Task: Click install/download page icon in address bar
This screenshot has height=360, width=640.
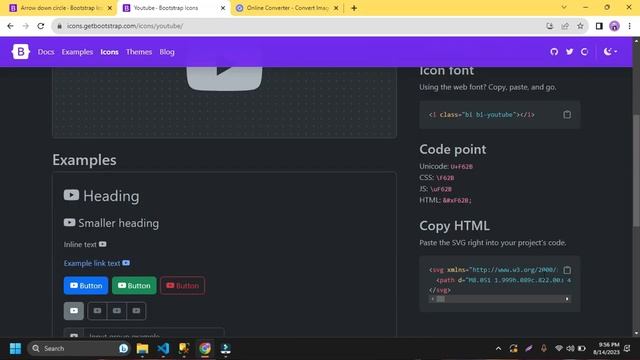Action: [x=550, y=26]
